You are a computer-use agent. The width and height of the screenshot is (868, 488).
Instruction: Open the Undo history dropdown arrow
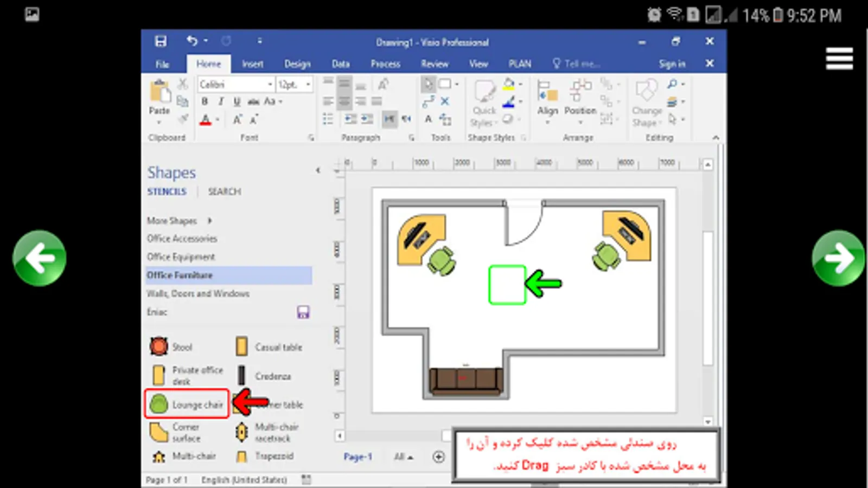pyautogui.click(x=206, y=41)
